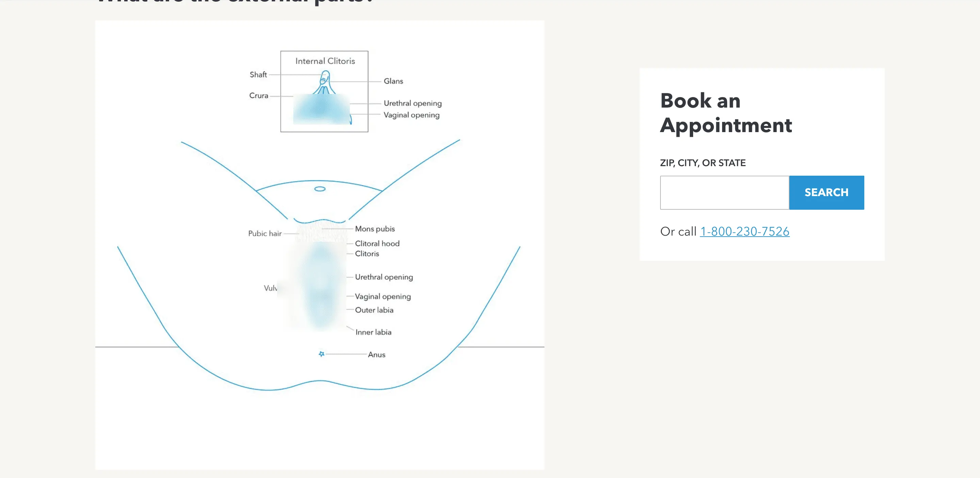Click the ZIP, city, or state input field

pyautogui.click(x=724, y=192)
